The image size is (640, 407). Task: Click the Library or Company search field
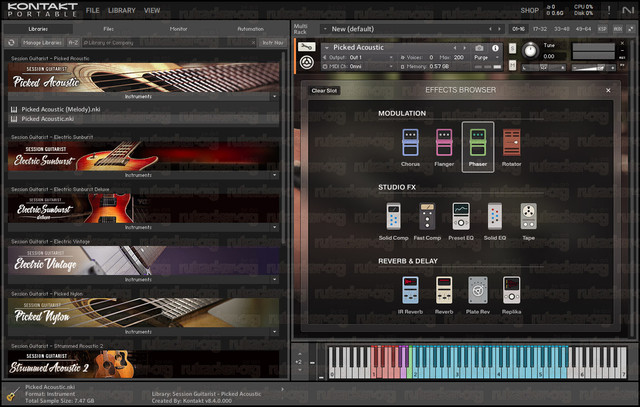pyautogui.click(x=167, y=42)
